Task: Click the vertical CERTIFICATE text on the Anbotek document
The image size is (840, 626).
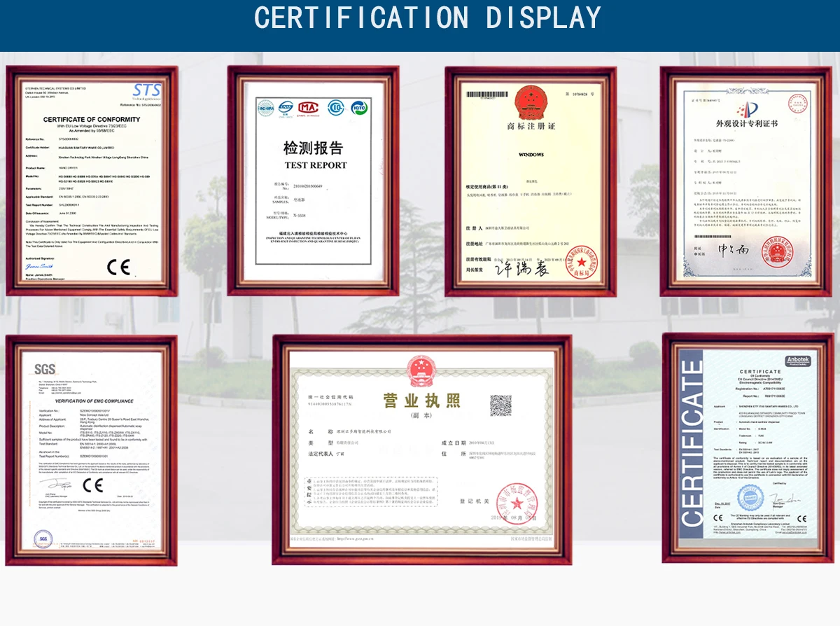Action: [x=692, y=443]
